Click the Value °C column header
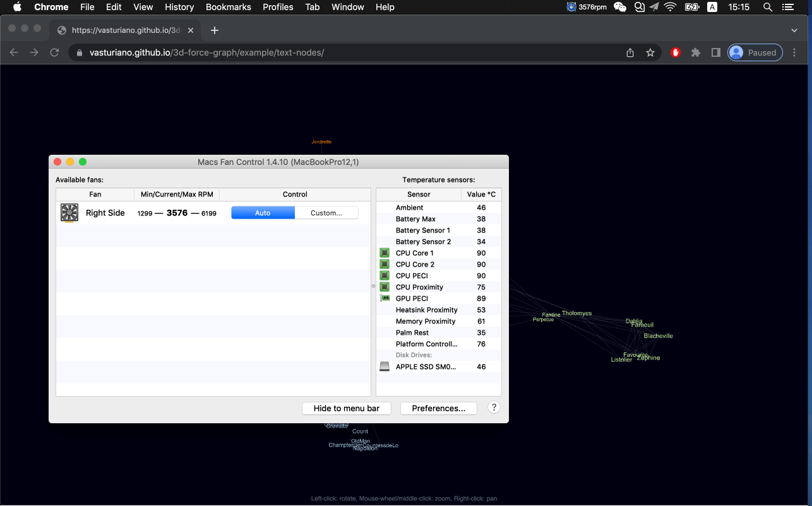Image resolution: width=812 pixels, height=506 pixels. (481, 194)
